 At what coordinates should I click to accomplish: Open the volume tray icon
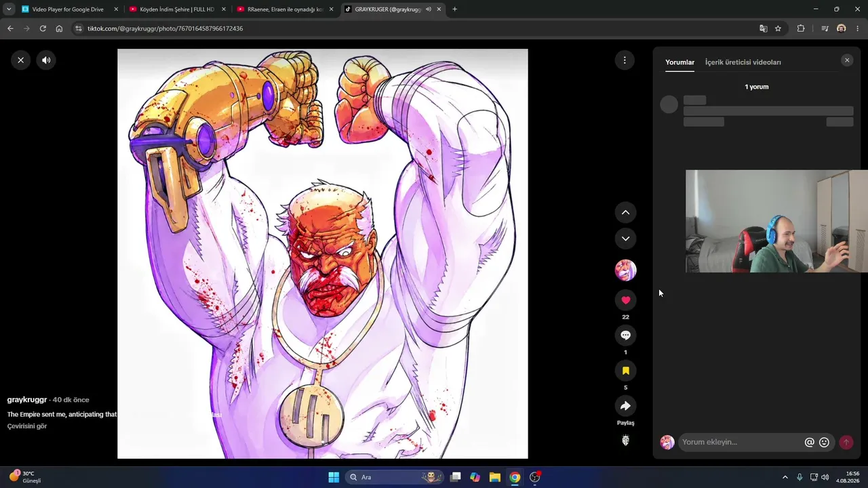825,477
